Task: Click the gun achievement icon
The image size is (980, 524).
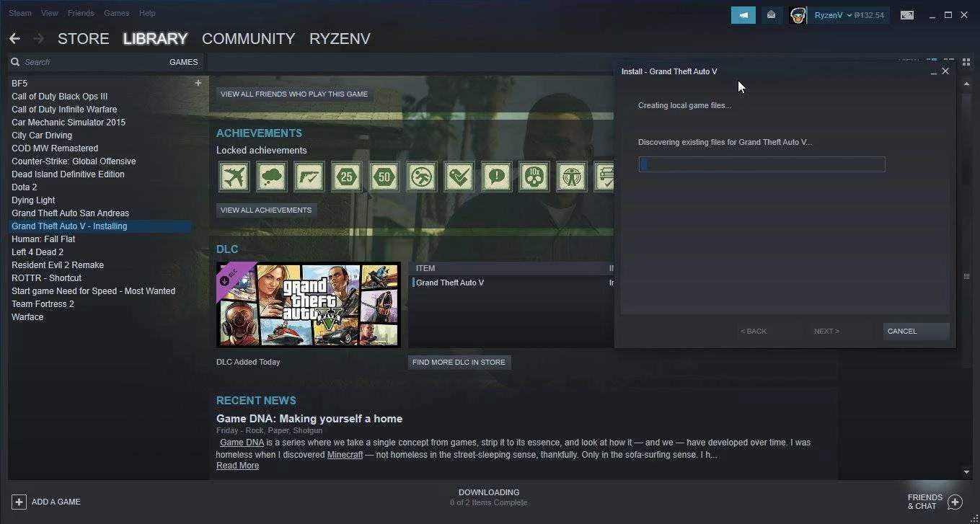Action: [309, 177]
